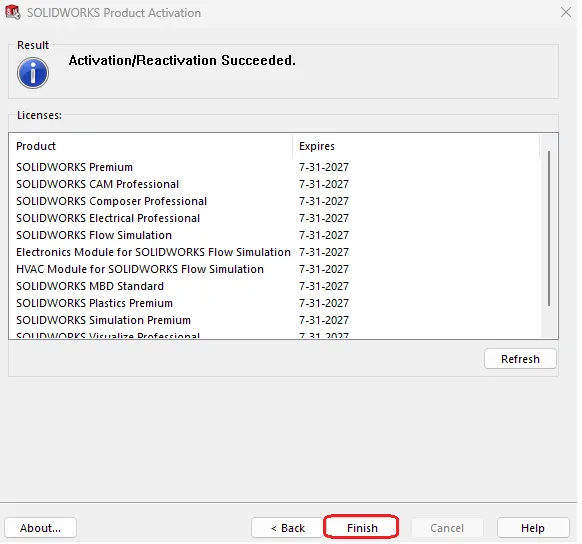Click the blue information icon
The height and width of the screenshot is (544, 582).
[x=33, y=73]
